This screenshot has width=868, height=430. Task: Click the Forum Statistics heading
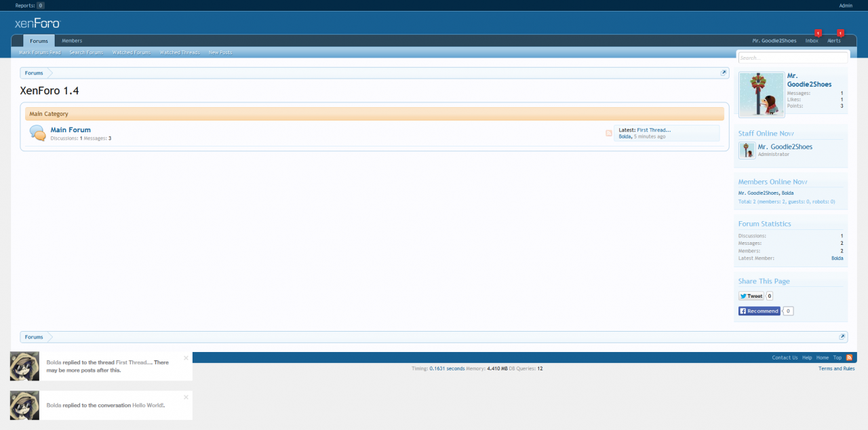pyautogui.click(x=764, y=224)
